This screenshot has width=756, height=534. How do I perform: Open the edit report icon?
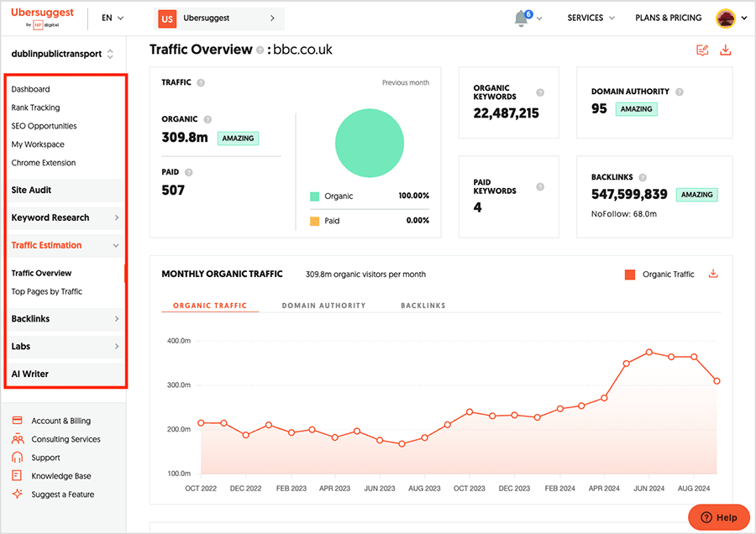pyautogui.click(x=702, y=50)
